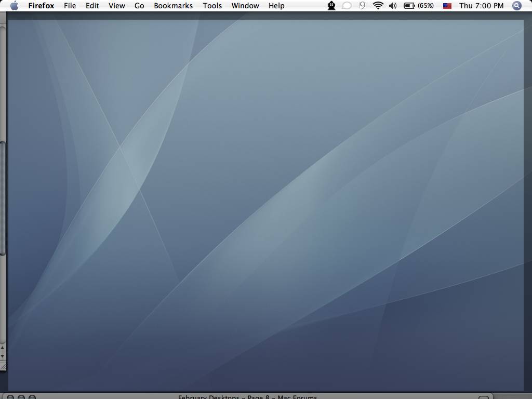
Task: Open the File menu
Action: point(70,6)
